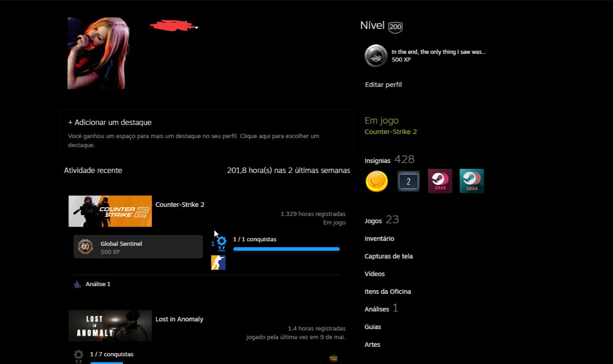
Task: Open the silver featured badge icon
Action: (376, 56)
